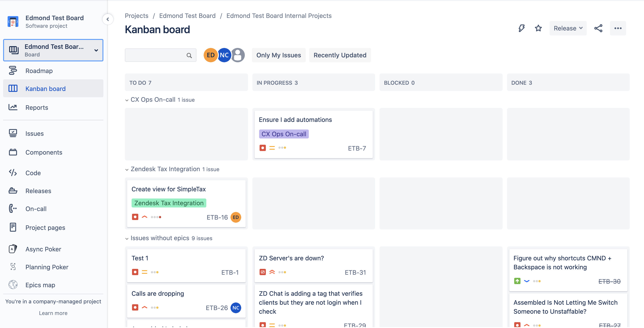
Task: Open the share board icon
Action: (x=598, y=28)
